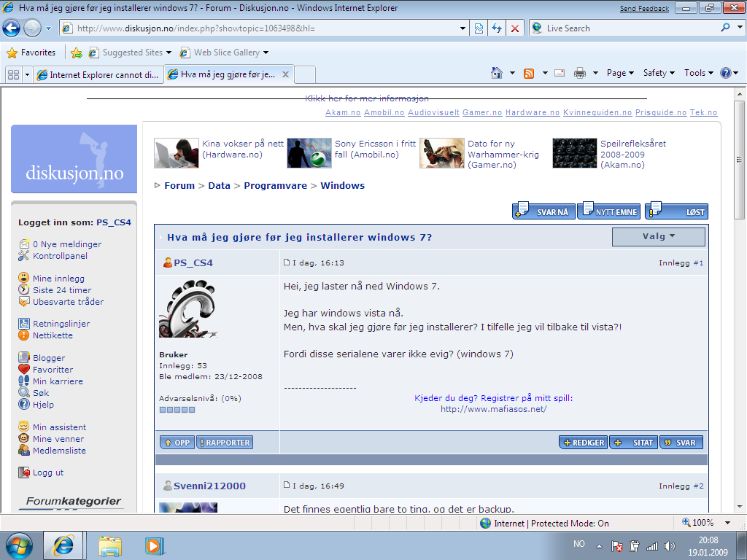The height and width of the screenshot is (560, 747).
Task: Open Favorites star button
Action: click(x=31, y=52)
